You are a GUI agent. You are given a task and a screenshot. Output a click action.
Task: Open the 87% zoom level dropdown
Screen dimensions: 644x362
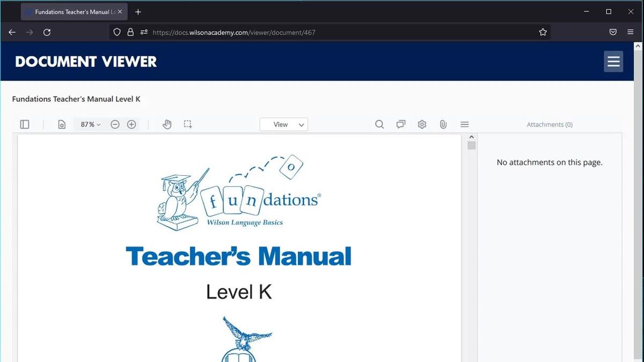coord(90,124)
